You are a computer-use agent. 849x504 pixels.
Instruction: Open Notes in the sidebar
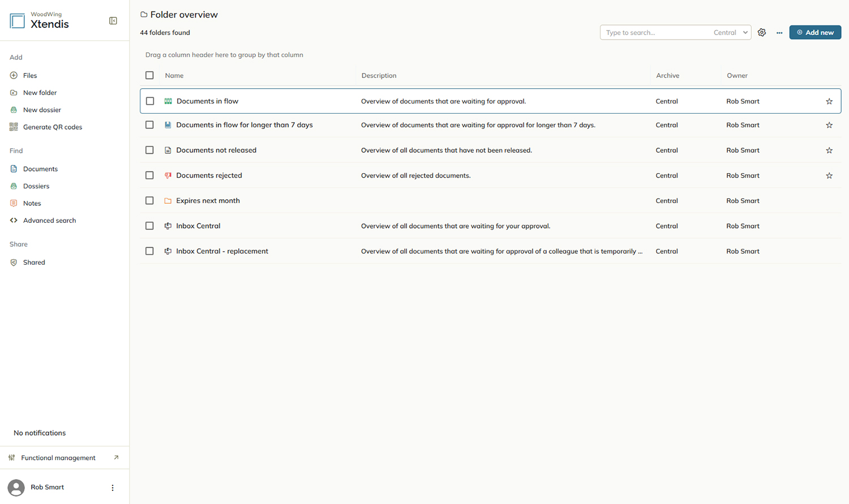tap(32, 203)
